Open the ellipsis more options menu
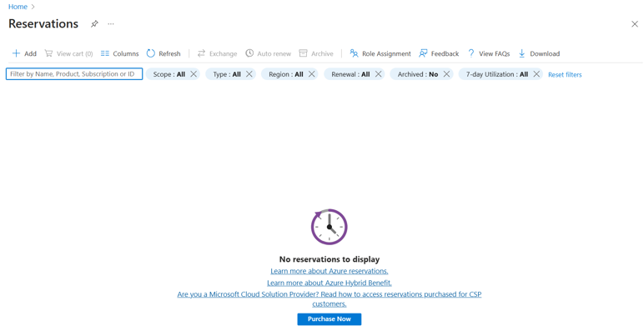This screenshot has height=336, width=644. tap(111, 24)
